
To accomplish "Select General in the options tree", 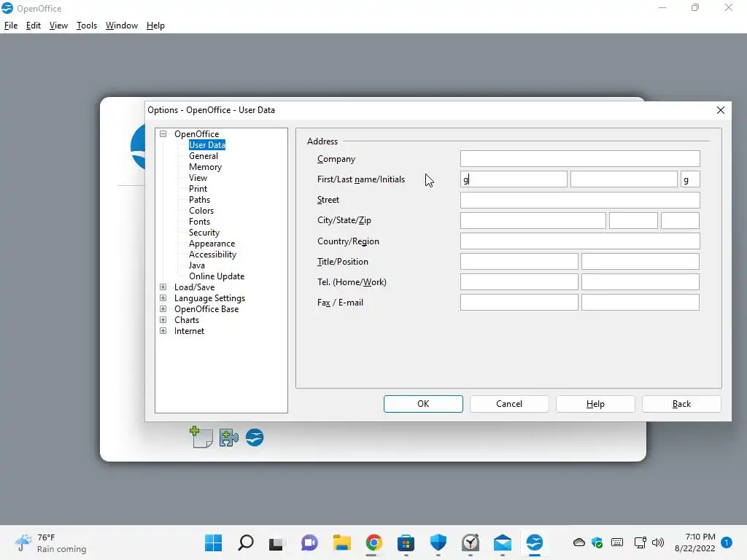I will 204,156.
